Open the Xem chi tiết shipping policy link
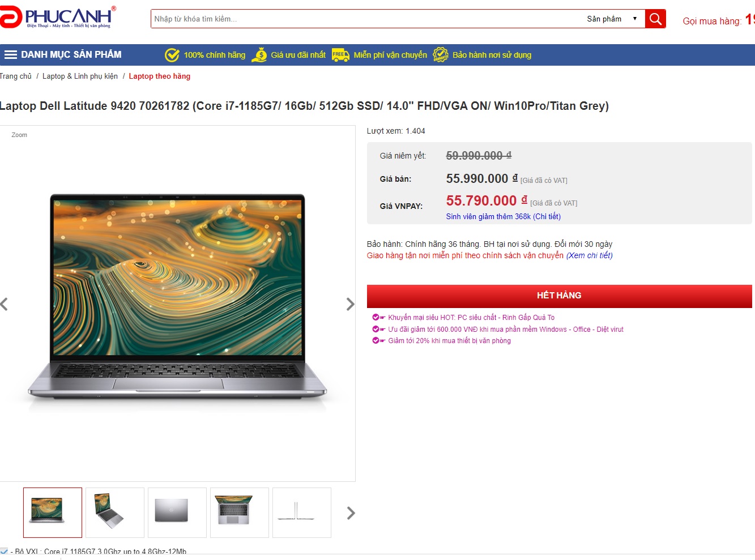The width and height of the screenshot is (755, 560). pos(589,255)
